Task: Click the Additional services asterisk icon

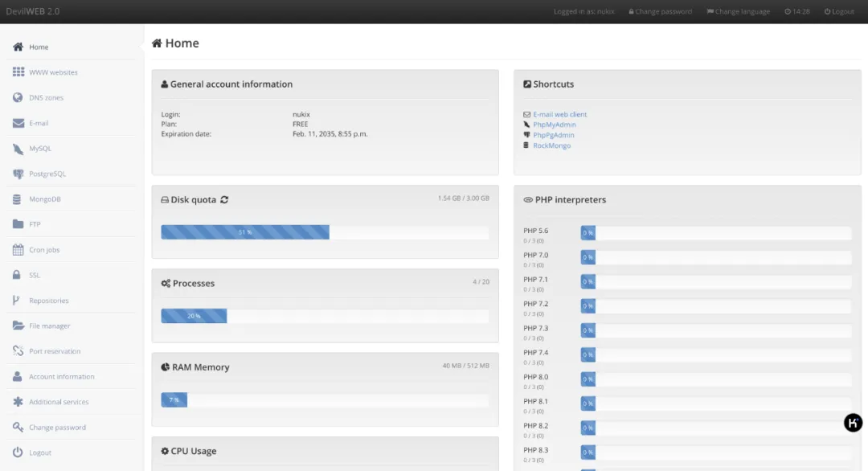Action: point(18,402)
